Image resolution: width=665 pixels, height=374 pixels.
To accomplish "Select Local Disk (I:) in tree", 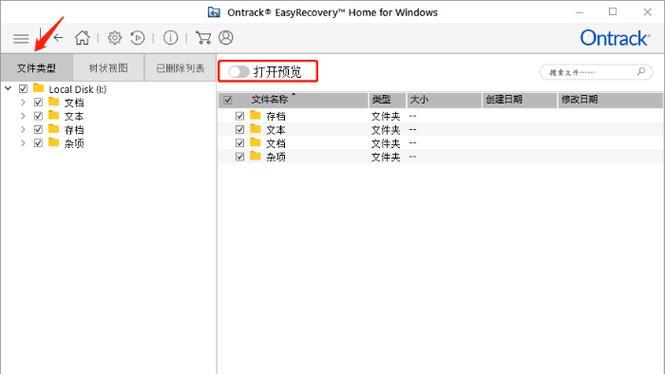I will click(x=78, y=89).
